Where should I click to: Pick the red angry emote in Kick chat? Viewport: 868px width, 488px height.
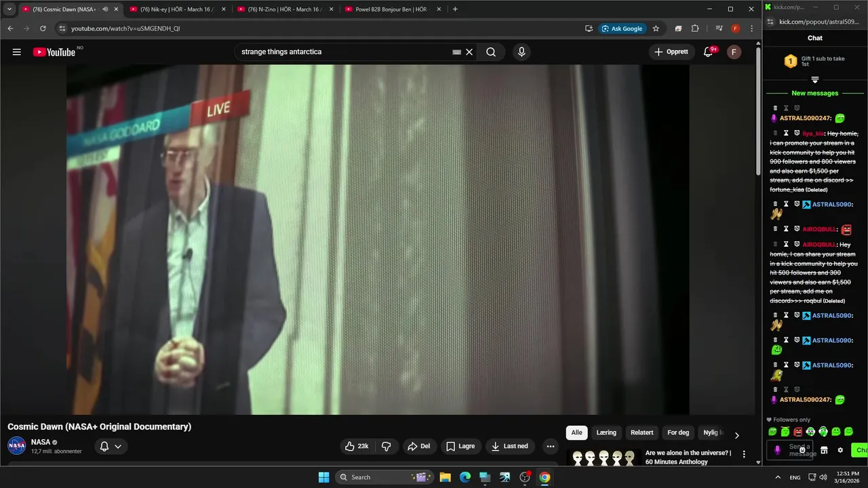point(798,432)
